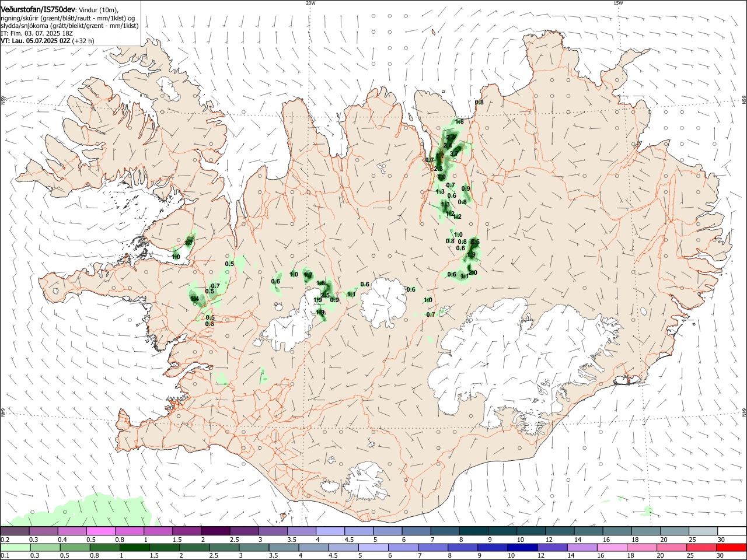This screenshot has width=747, height=560.
Task: Pick the 9 blue swatch, lower legend
Action: click(493, 547)
